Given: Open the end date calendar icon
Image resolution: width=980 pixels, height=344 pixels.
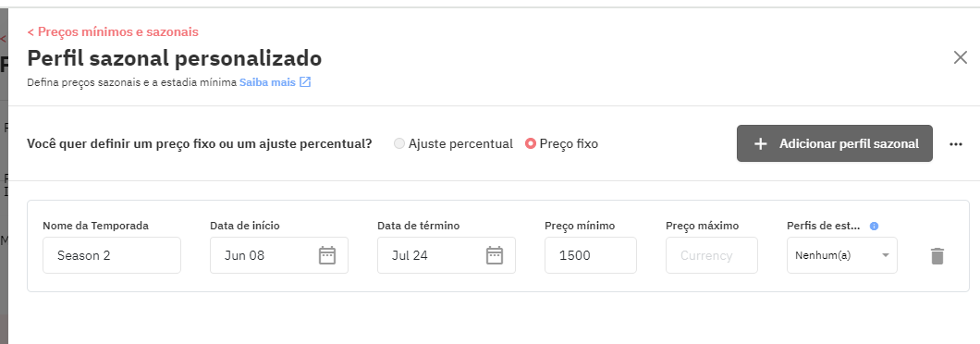Looking at the screenshot, I should 495,255.
